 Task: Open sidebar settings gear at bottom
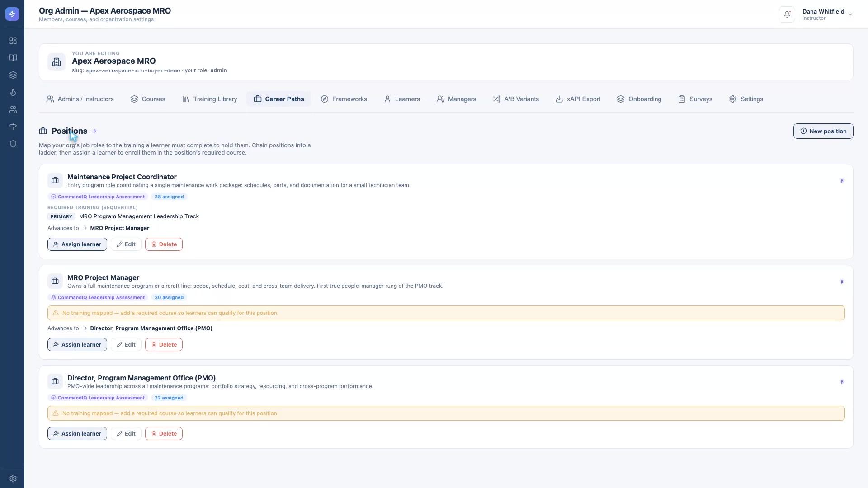13,479
